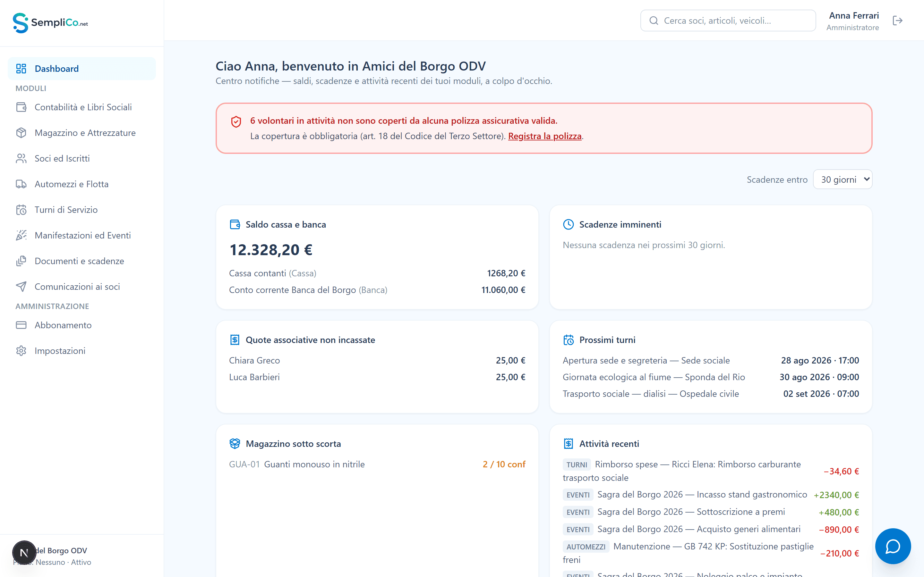924x577 pixels.
Task: Click the Magazzino e Attrezzature box icon
Action: click(x=21, y=133)
